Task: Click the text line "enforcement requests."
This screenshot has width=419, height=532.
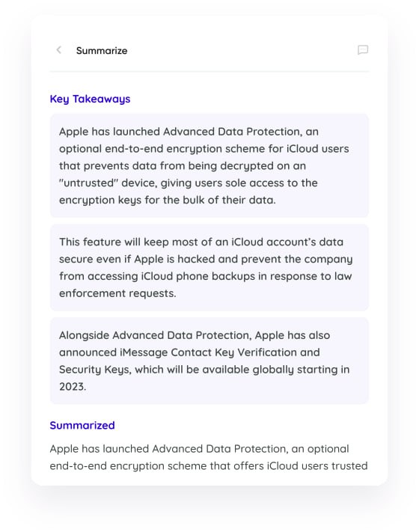Action: 117,293
